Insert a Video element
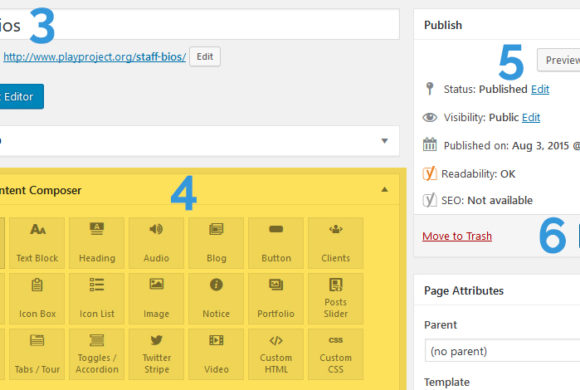Screen dimensions: 580x390 pos(216,354)
